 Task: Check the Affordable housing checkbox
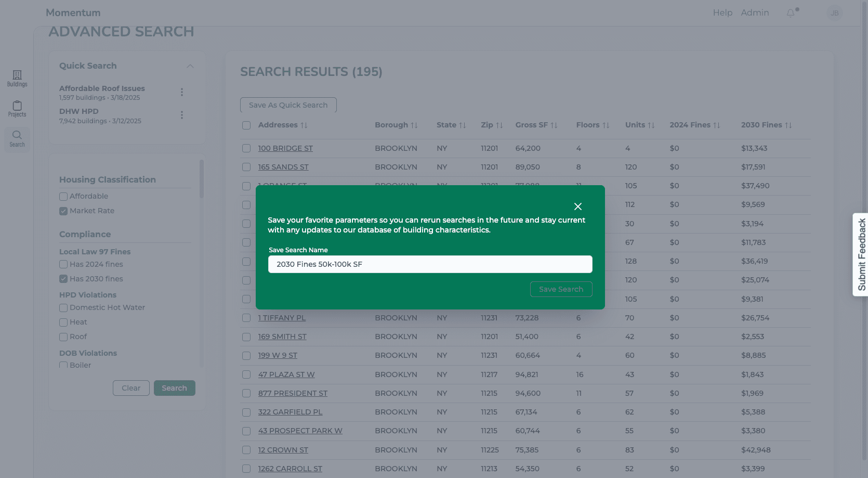(63, 197)
